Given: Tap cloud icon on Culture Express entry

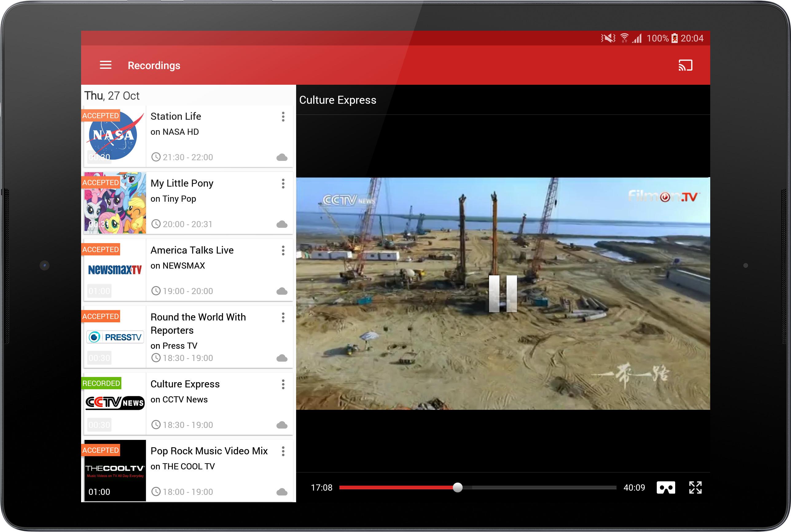Looking at the screenshot, I should (282, 425).
